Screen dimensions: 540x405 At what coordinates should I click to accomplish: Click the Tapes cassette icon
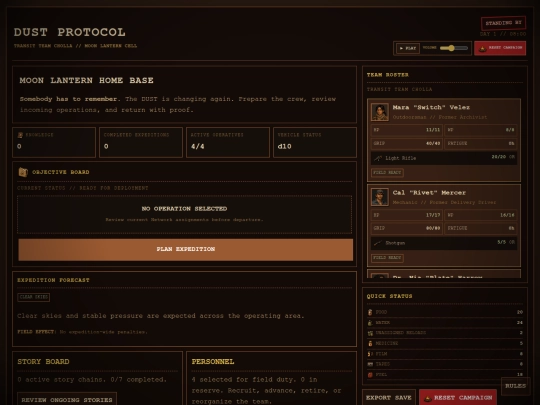(x=370, y=364)
